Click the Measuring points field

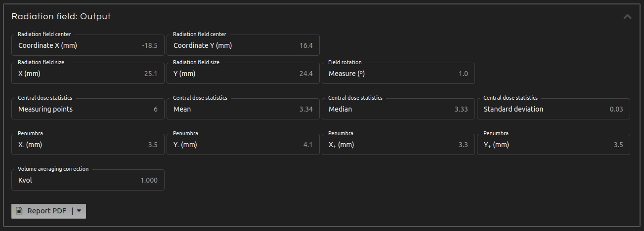[x=88, y=109]
